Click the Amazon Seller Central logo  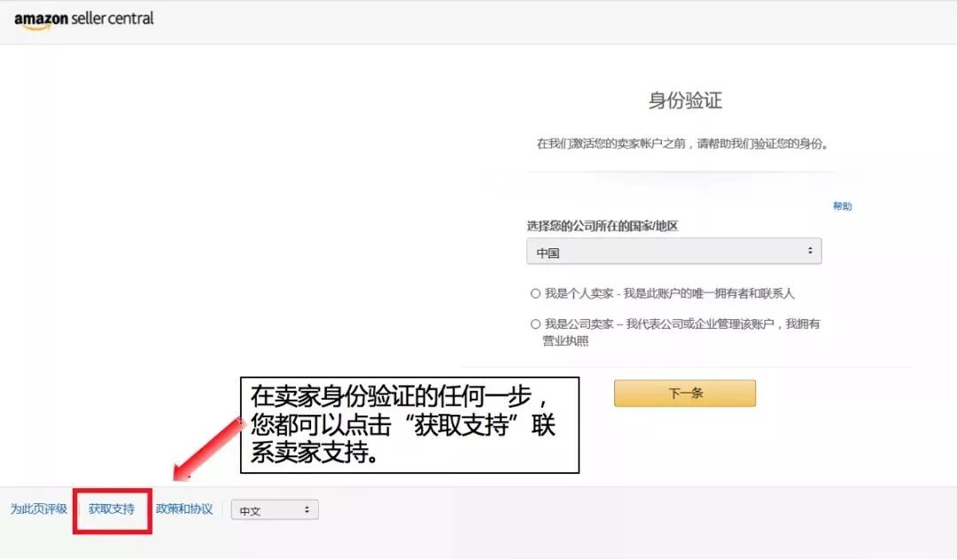(x=84, y=19)
